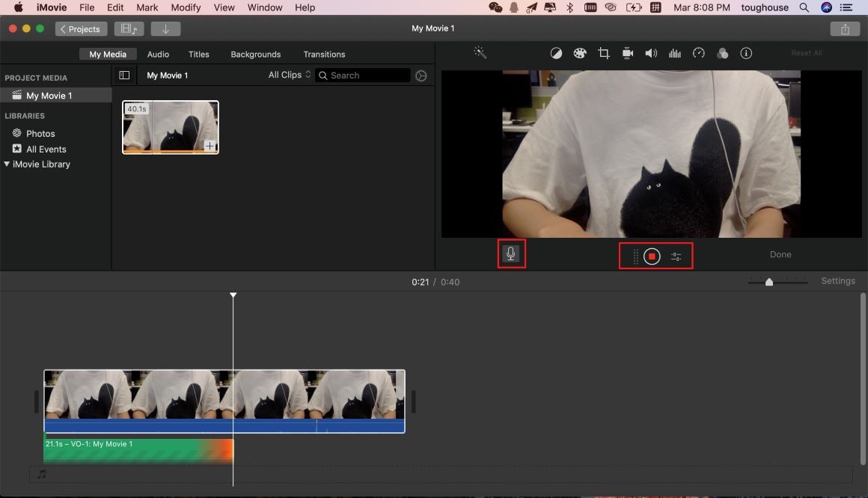Stop the voiceover recording
Viewport: 868px width, 498px height.
tap(652, 256)
